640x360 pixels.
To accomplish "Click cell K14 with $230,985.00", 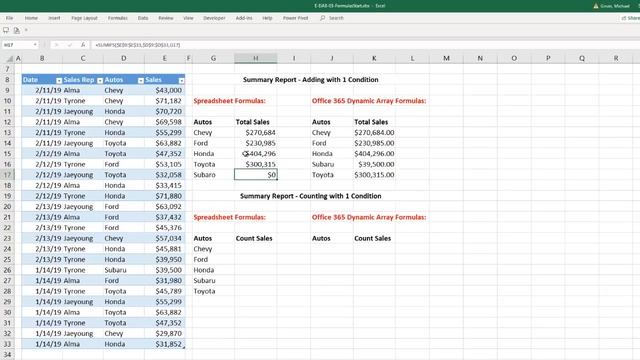I will click(x=374, y=143).
